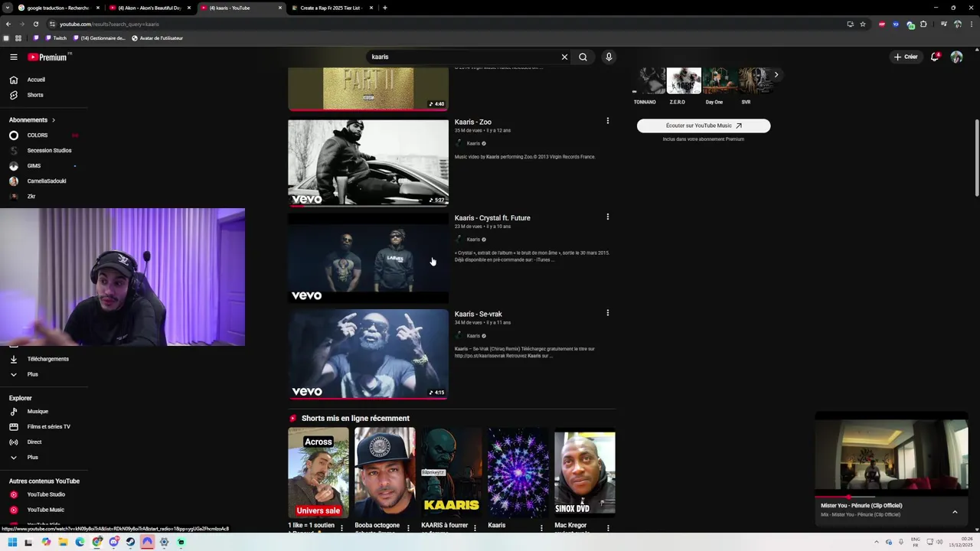Viewport: 980px width, 551px height.
Task: Launch Steam from the taskbar
Action: 130,542
